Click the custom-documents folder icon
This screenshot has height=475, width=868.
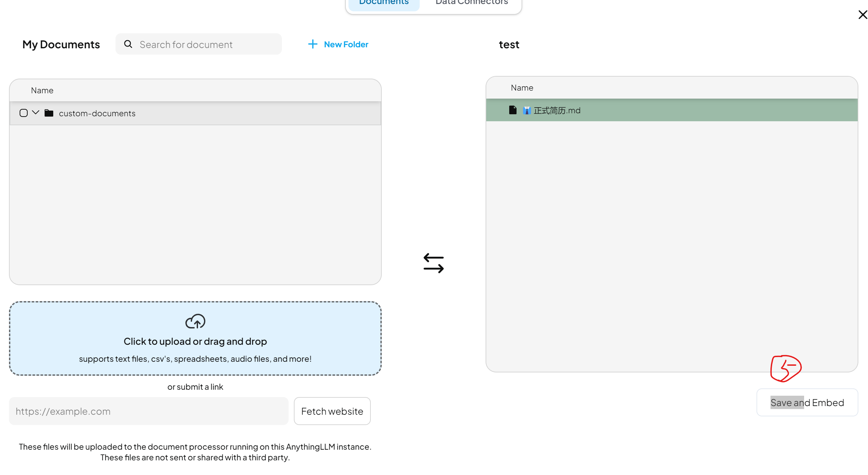(49, 113)
